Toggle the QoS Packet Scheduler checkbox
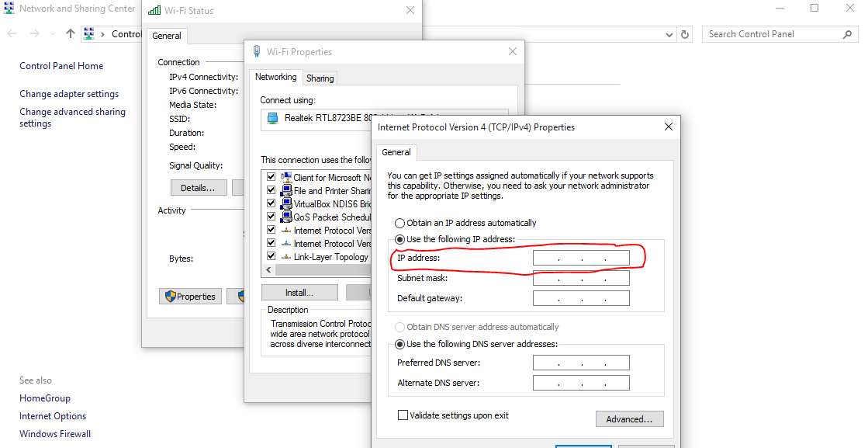 click(271, 217)
